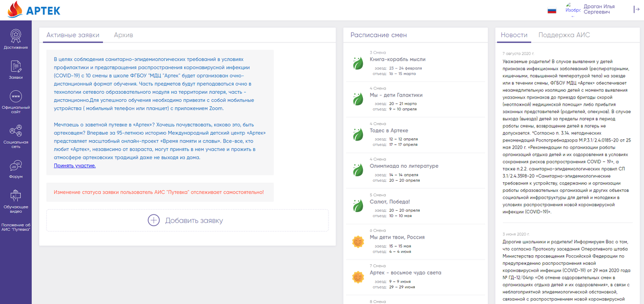The height and width of the screenshot is (304, 644).
Task: Open the Обучающее видео sidebar icon
Action: pyautogui.click(x=16, y=196)
